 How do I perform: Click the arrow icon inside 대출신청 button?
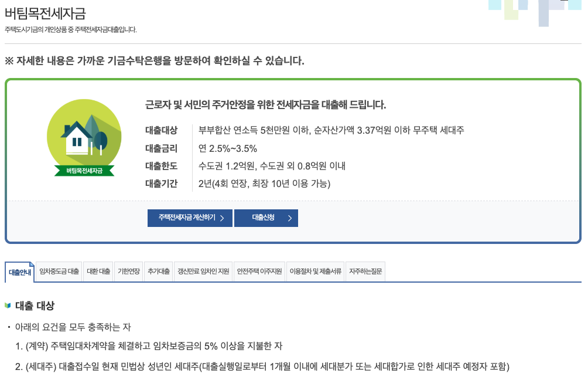[x=288, y=218]
